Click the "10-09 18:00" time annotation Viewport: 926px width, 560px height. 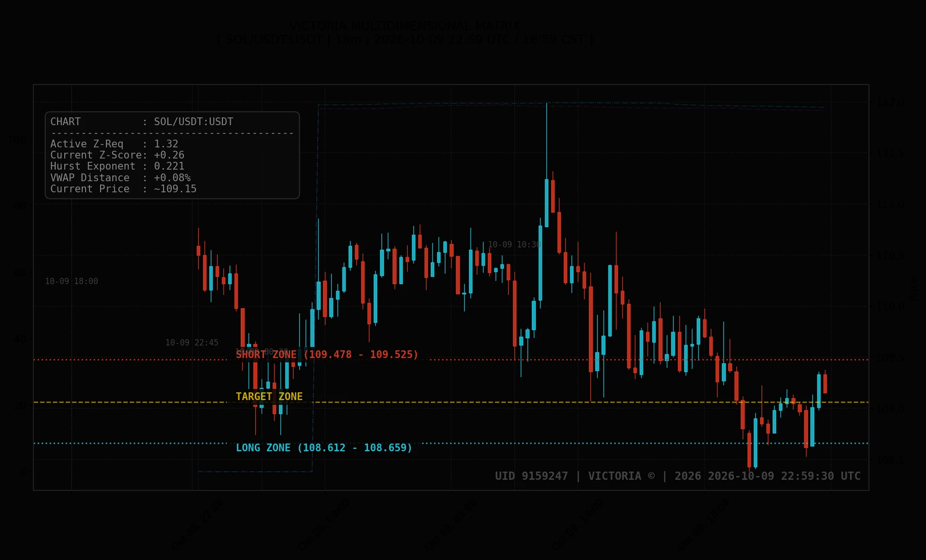pyautogui.click(x=72, y=281)
